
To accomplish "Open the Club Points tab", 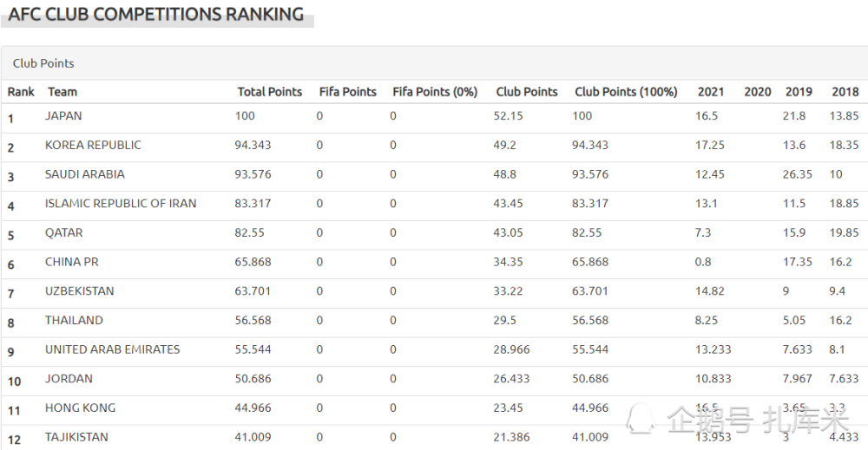I will pyautogui.click(x=43, y=63).
